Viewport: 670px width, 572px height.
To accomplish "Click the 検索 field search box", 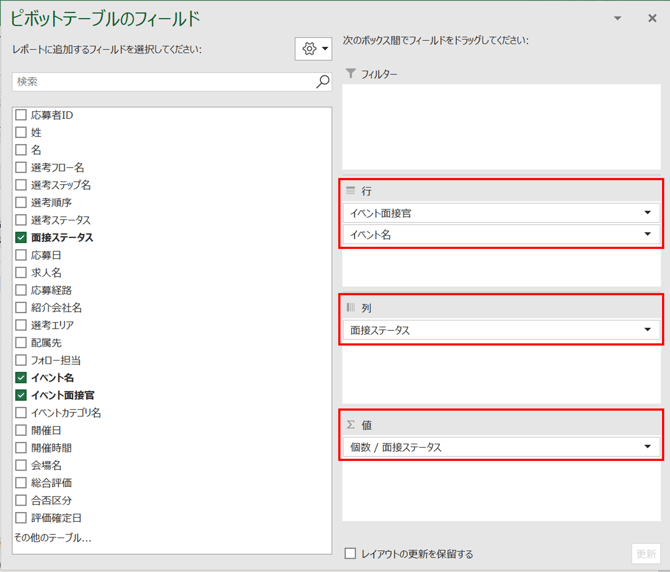I will pos(165,81).
